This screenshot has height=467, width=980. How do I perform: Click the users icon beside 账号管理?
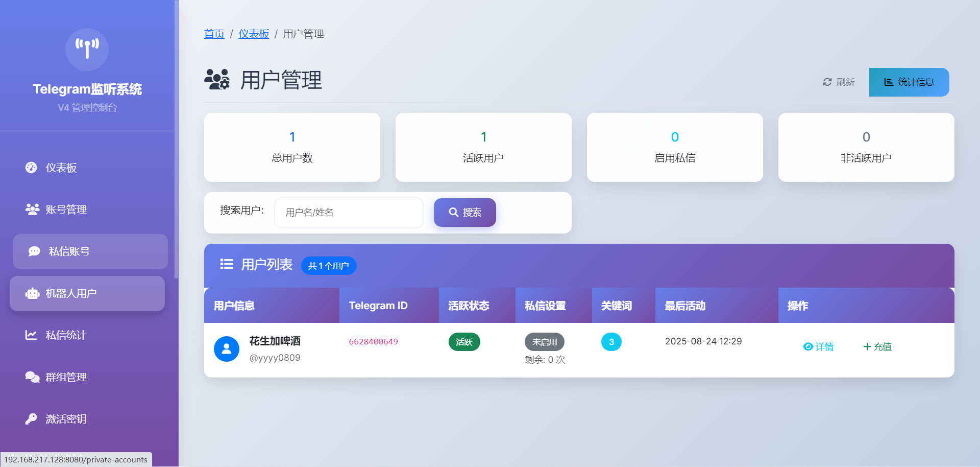32,209
